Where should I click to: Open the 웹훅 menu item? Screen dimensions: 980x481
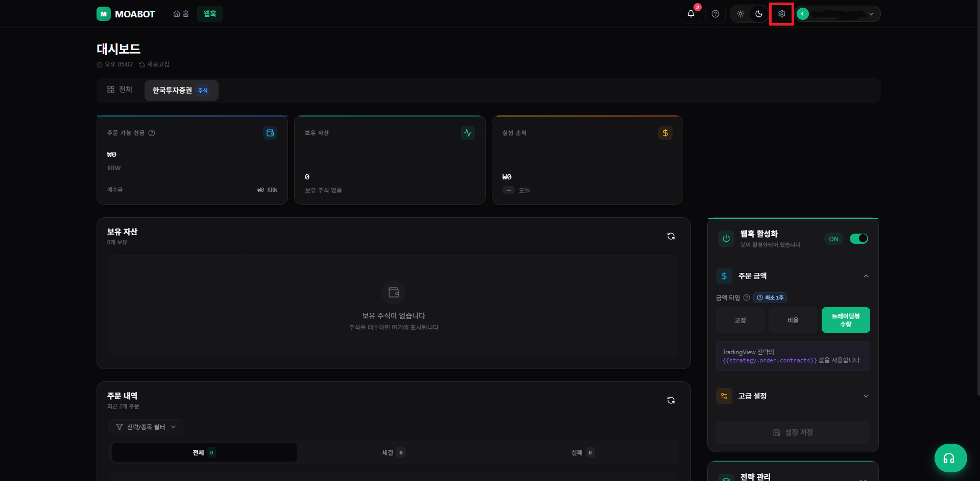pos(210,14)
